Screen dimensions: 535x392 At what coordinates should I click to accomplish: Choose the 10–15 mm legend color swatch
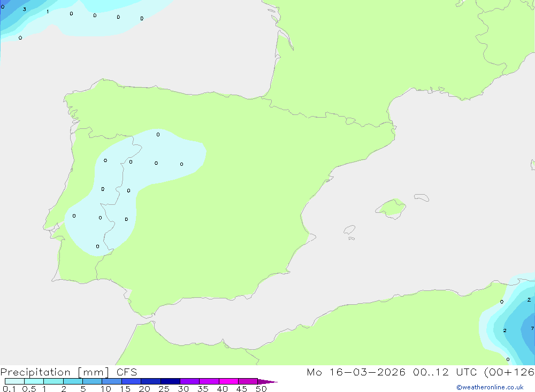112,381
